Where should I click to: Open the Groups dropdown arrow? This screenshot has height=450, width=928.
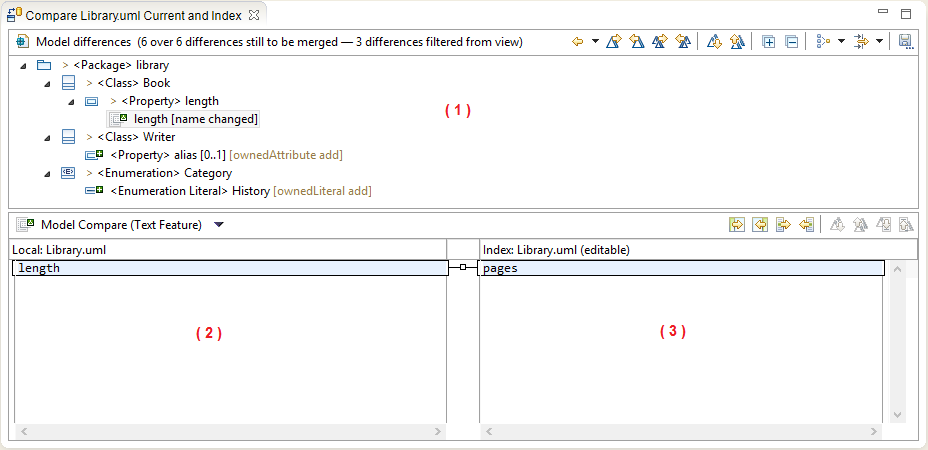click(842, 42)
